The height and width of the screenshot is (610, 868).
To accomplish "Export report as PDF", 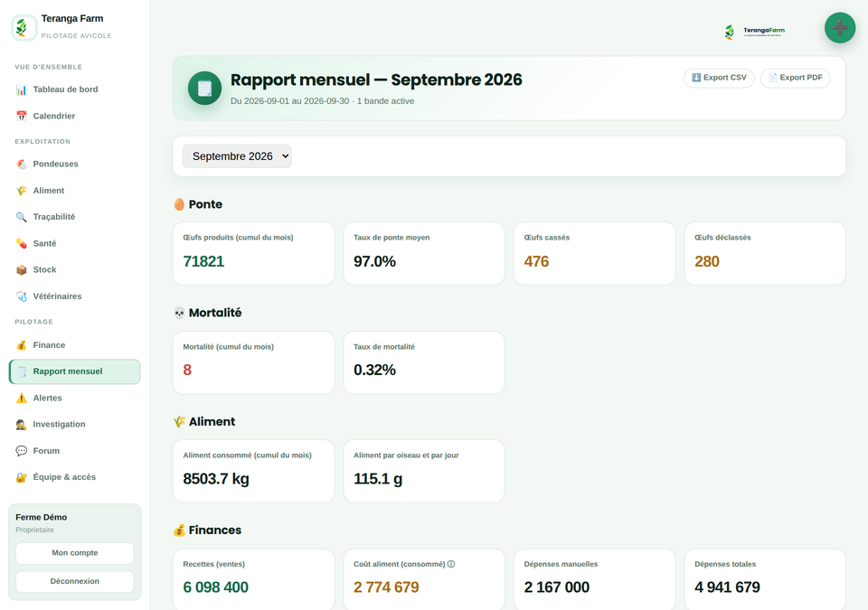I will [796, 78].
